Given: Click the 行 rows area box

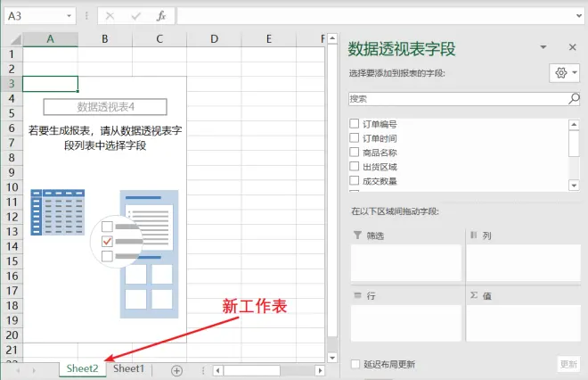Looking at the screenshot, I should [406, 323].
